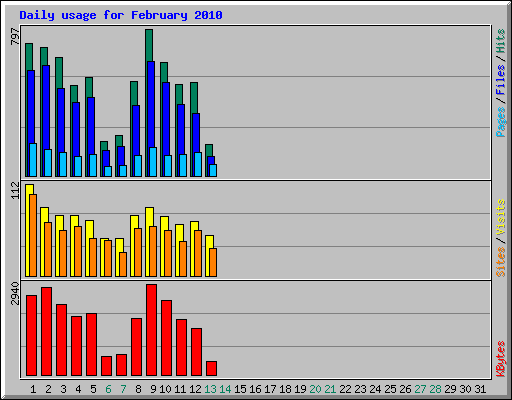
Task: Select the tallest green Hits bar for day 9
Action: pos(149,45)
